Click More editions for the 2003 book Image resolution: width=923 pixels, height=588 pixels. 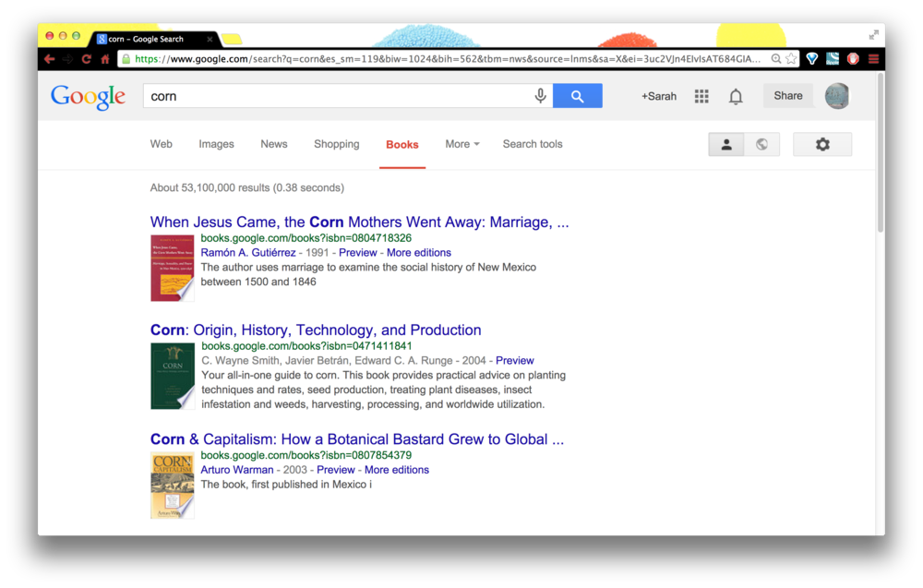point(397,470)
